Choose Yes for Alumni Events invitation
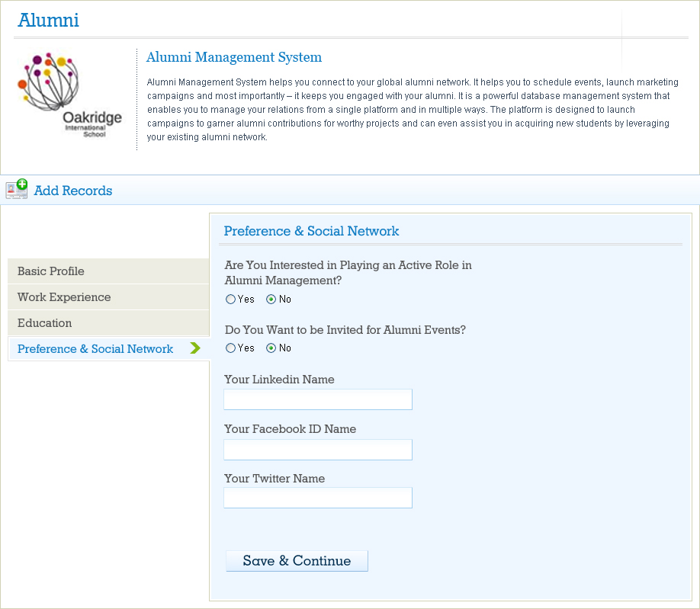The image size is (700, 609). (231, 348)
